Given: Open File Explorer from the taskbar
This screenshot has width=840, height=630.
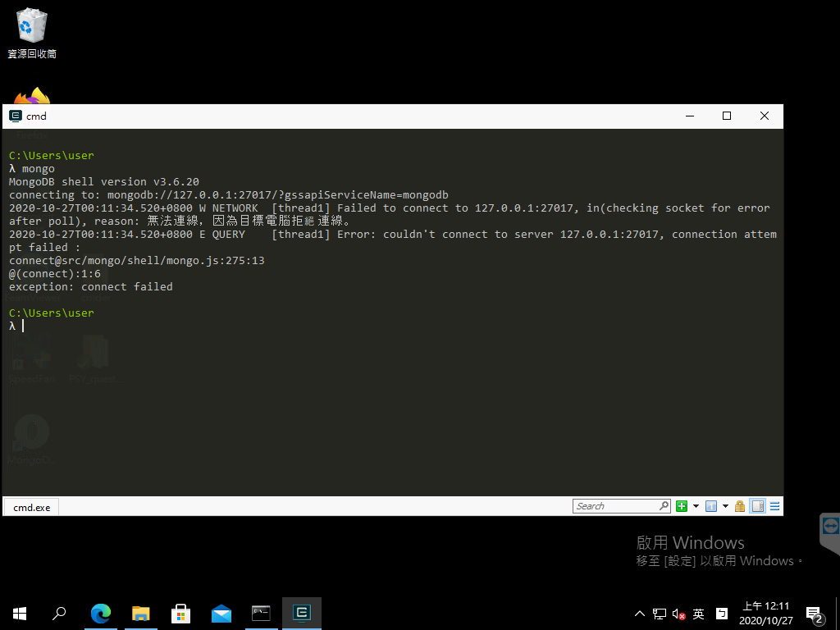Looking at the screenshot, I should click(141, 614).
